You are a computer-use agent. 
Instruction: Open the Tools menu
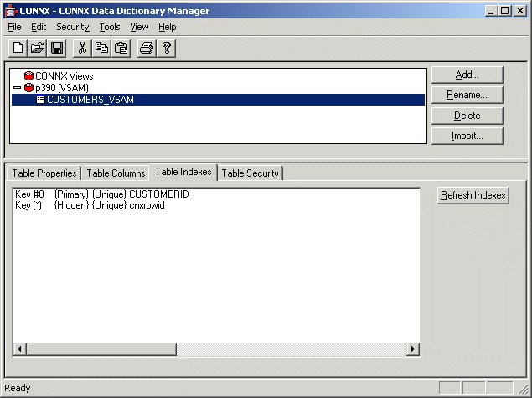pos(110,27)
